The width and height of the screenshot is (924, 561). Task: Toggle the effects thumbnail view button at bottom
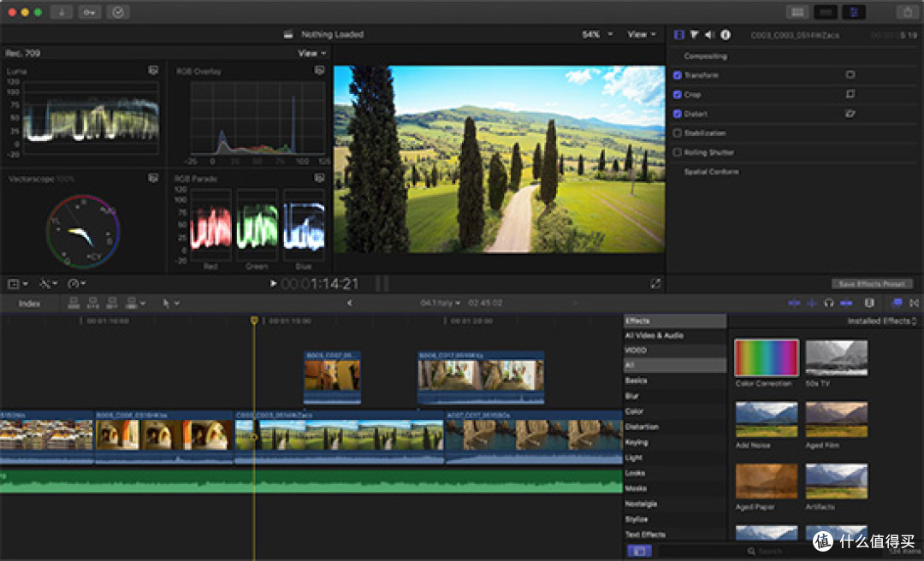pos(639,551)
